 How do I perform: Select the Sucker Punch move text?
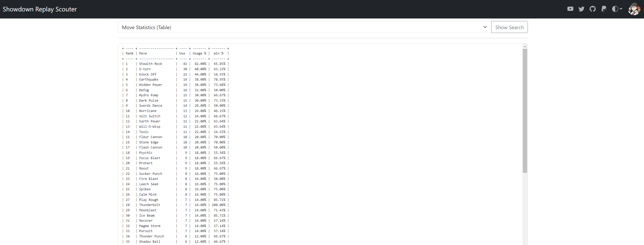[151, 174]
